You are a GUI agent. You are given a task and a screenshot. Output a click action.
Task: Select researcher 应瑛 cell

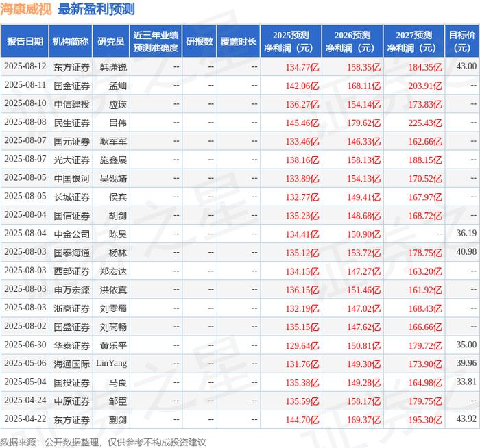tap(118, 104)
